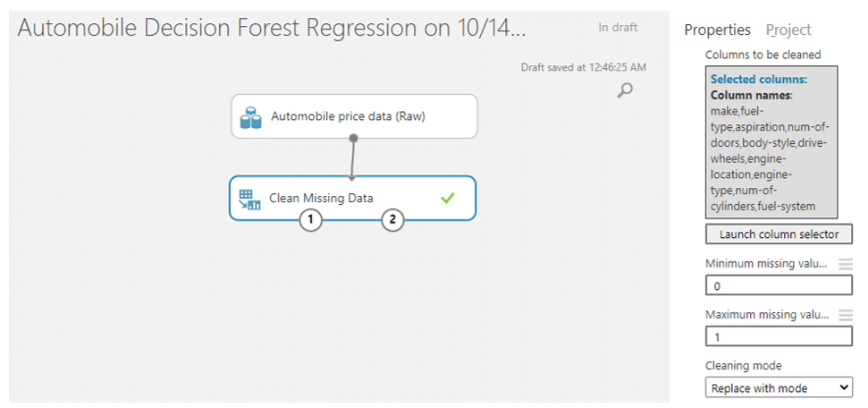This screenshot has height=408, width=868.
Task: Click the dataset output port connector dot
Action: 354,138
